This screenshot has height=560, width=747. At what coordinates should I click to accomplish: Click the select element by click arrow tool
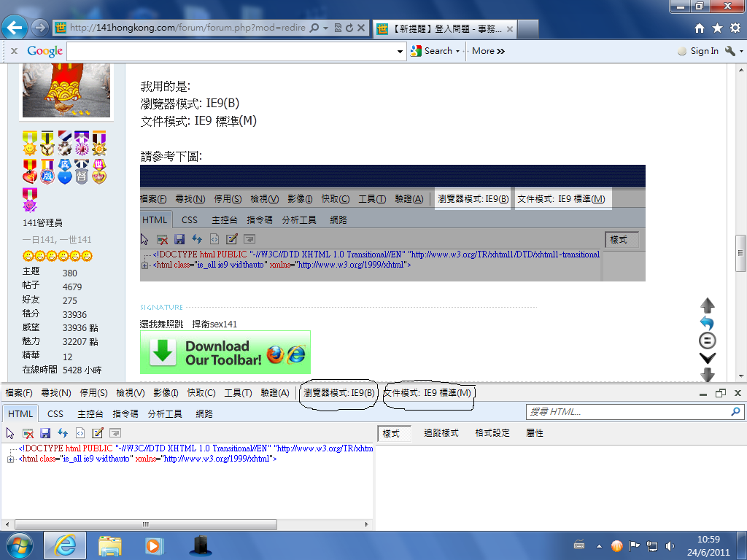11,433
